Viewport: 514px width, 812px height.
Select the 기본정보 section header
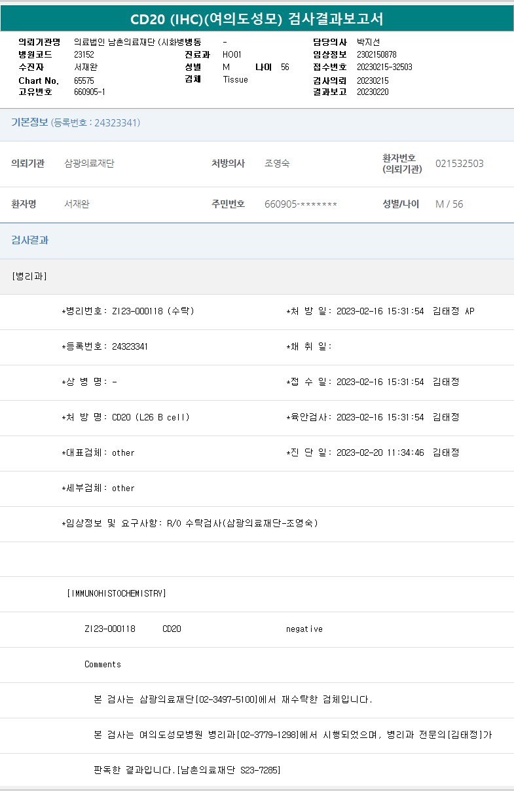(29, 122)
